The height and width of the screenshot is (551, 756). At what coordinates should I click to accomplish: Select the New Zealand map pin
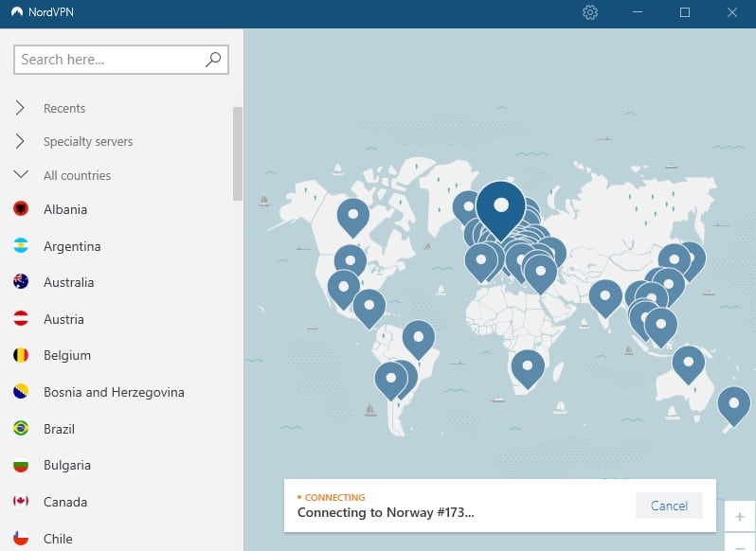point(734,403)
